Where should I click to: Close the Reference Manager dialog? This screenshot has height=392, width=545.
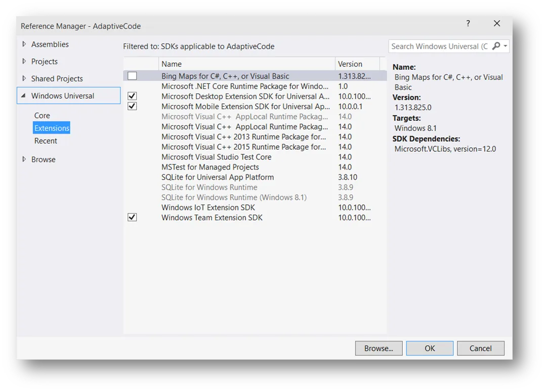[x=497, y=23]
